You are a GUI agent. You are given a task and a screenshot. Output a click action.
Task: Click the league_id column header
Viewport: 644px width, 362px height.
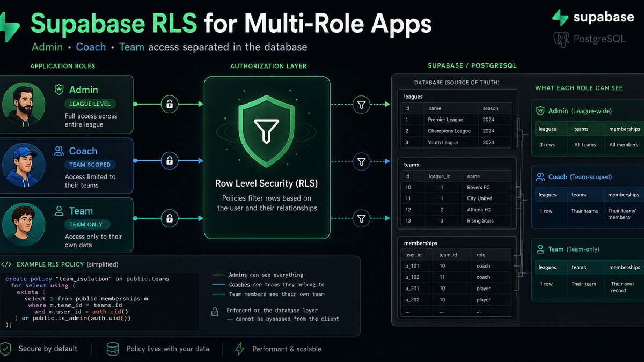(439, 176)
